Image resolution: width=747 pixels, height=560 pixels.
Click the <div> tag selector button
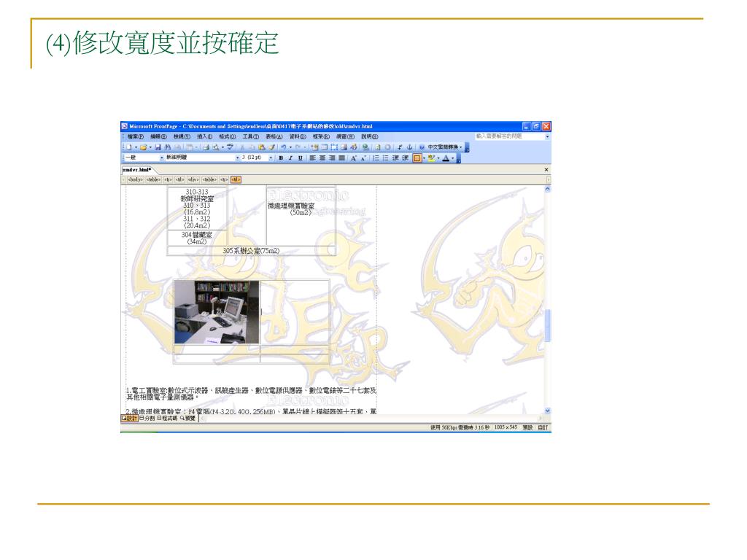click(193, 179)
